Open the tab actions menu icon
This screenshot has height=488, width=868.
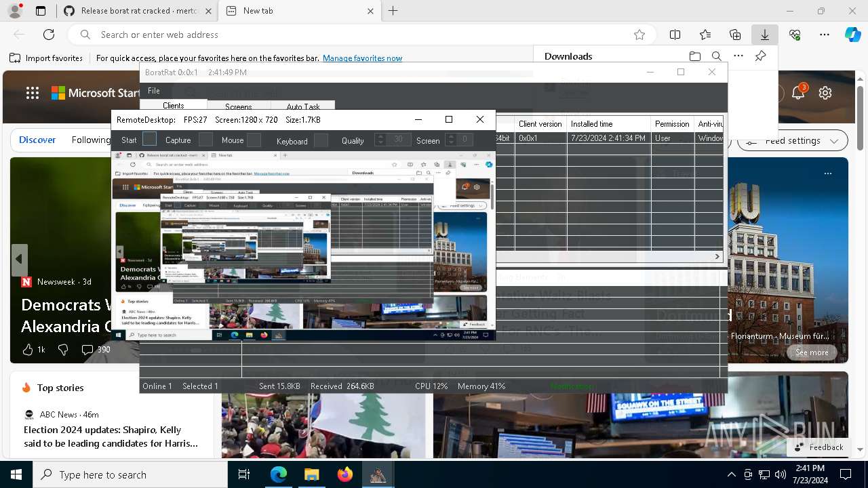coord(41,11)
